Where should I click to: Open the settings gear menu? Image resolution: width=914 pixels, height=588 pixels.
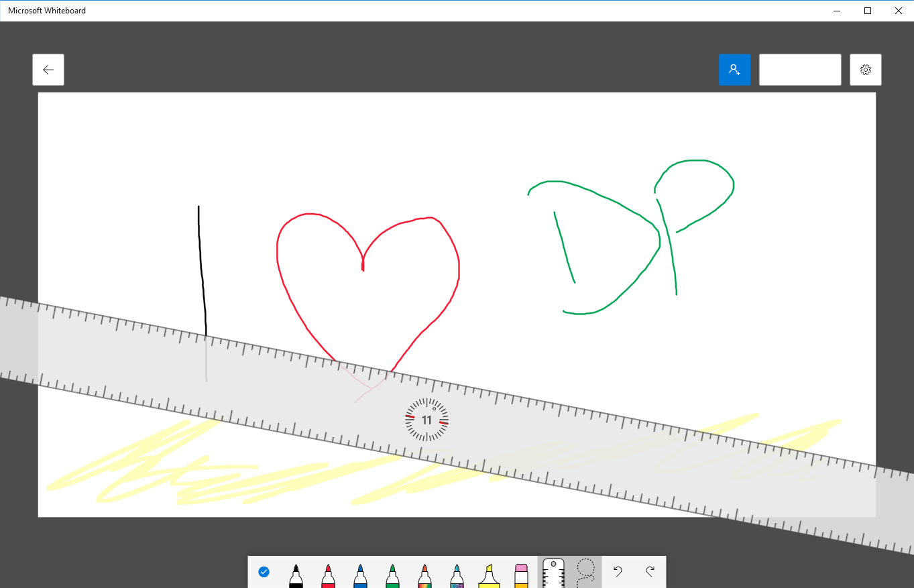pos(866,70)
